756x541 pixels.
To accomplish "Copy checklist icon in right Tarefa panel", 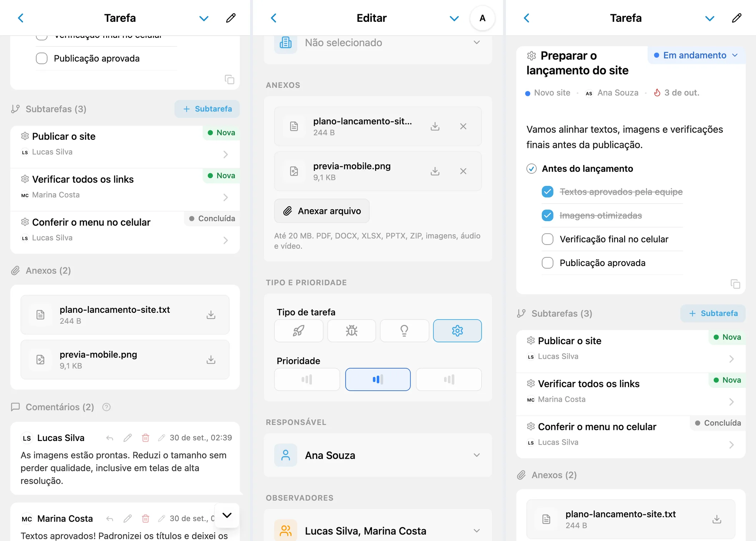I will click(x=735, y=284).
